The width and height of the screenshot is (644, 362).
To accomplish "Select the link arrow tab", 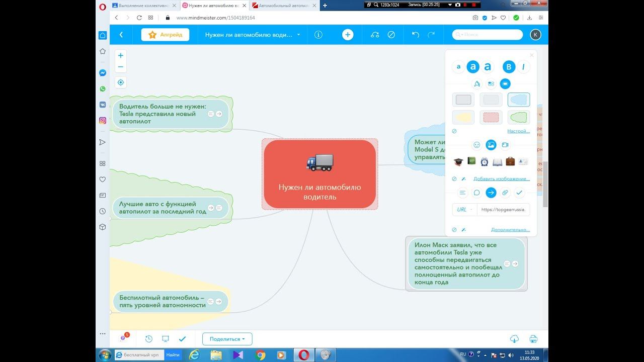I will 491,193.
